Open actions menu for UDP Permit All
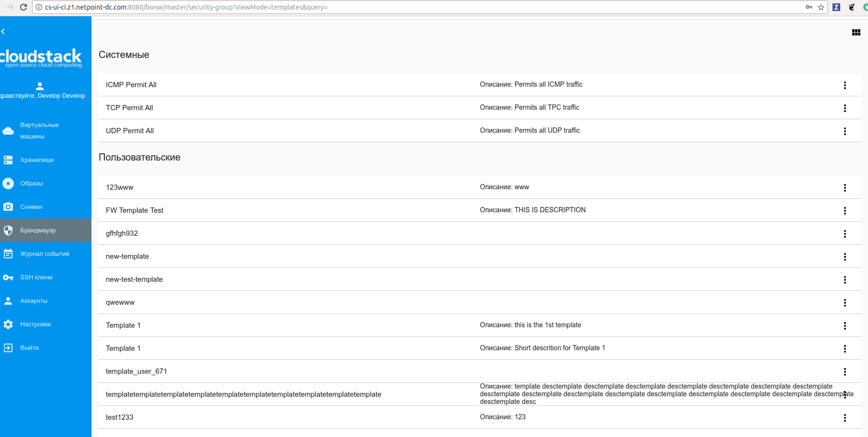 coord(845,131)
